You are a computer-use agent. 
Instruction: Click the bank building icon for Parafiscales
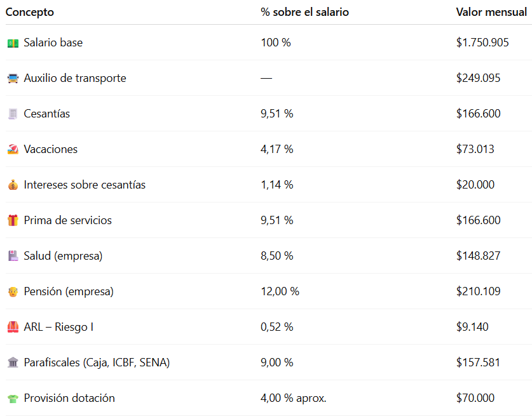tap(13, 363)
